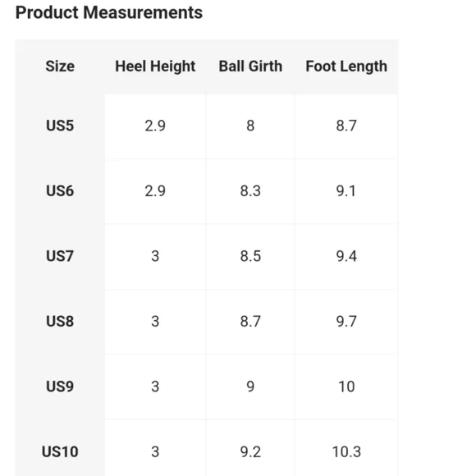Click the US6 ball girth value 8.3
The width and height of the screenshot is (476, 476).
pos(250,191)
